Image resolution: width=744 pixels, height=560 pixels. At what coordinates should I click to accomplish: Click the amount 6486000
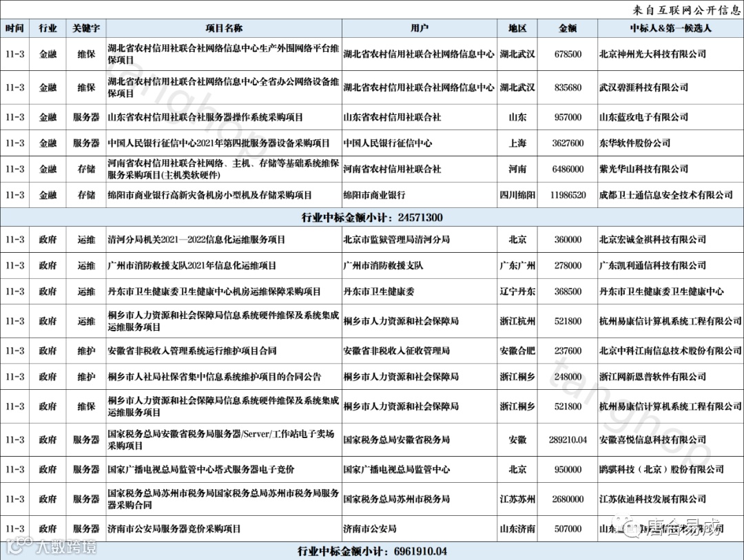[x=568, y=169]
